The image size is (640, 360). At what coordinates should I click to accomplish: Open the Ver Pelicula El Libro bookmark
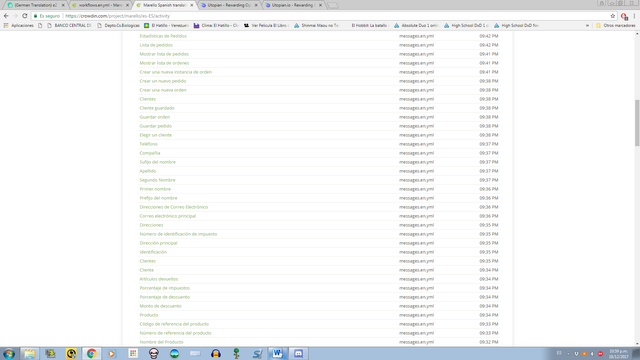click(x=267, y=25)
